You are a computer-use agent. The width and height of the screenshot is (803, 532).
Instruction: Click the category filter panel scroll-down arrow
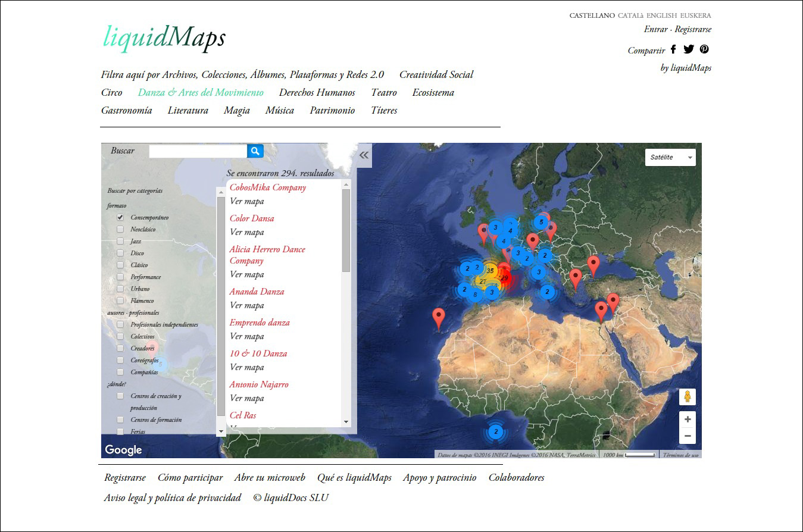tap(221, 431)
